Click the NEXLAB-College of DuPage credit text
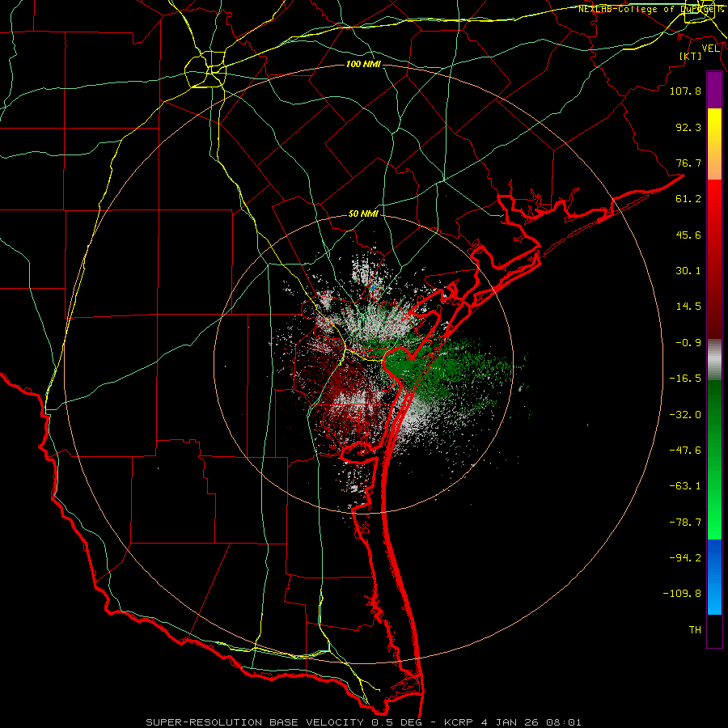 tap(650, 9)
